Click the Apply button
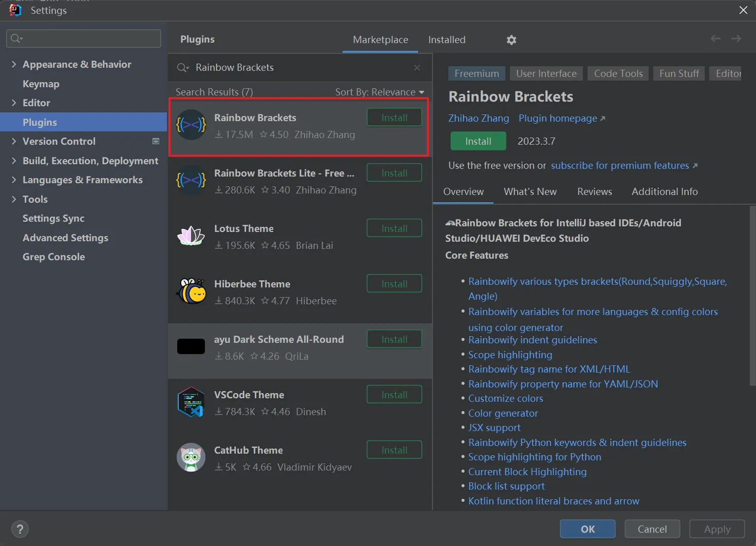Viewport: 756px width, 546px height. click(717, 529)
